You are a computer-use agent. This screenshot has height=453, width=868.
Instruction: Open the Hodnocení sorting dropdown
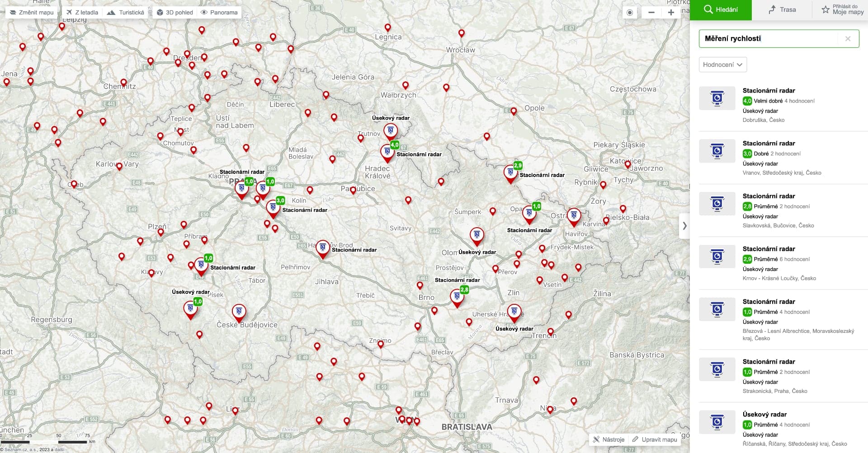722,65
